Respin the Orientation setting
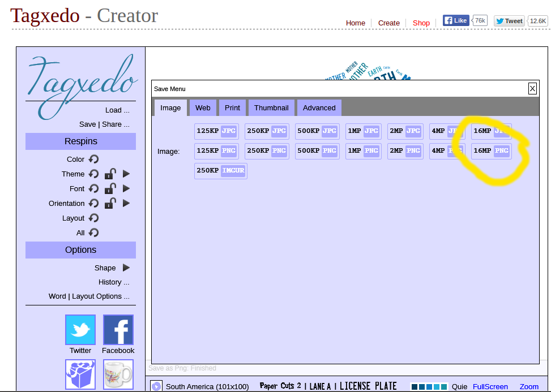This screenshot has height=392, width=551. click(93, 203)
